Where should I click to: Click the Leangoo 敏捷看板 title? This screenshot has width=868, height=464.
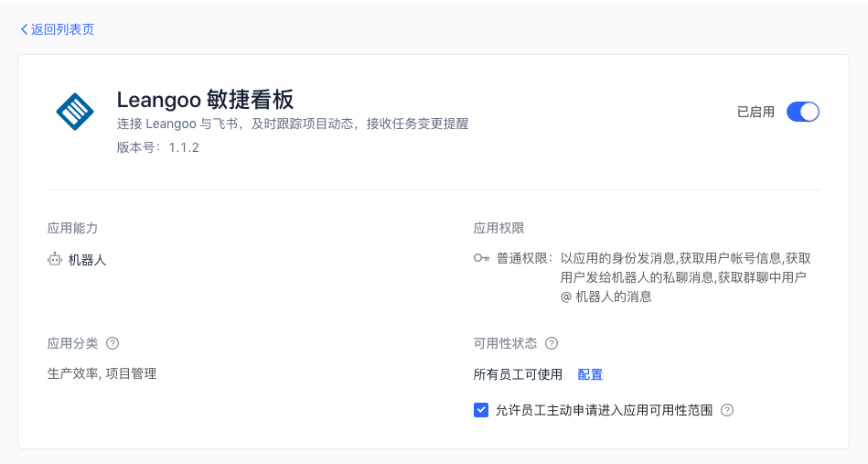[205, 100]
